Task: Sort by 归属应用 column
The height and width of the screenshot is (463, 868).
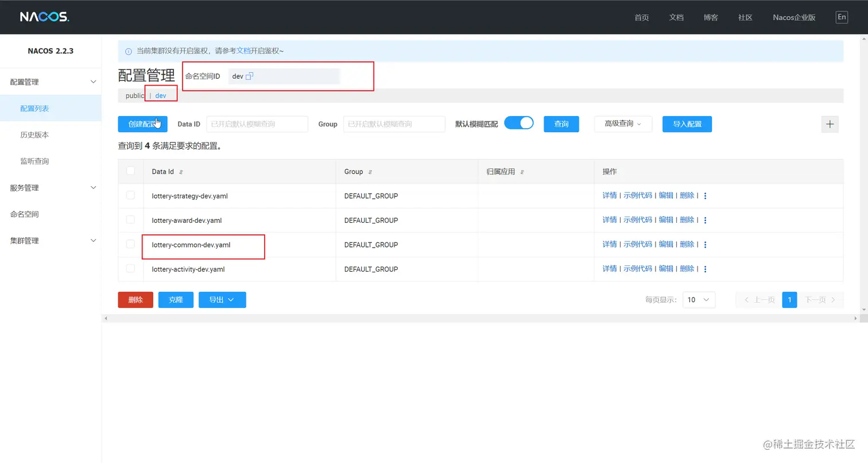Action: coord(522,172)
